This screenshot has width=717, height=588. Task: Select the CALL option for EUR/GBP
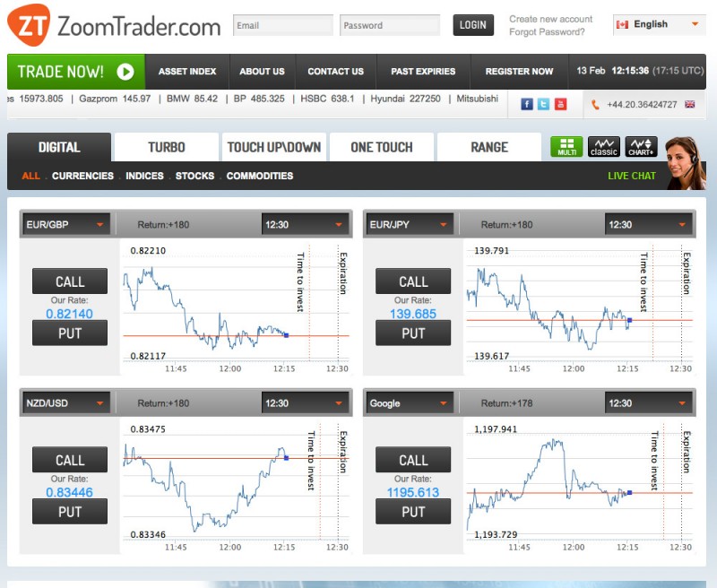pos(69,281)
